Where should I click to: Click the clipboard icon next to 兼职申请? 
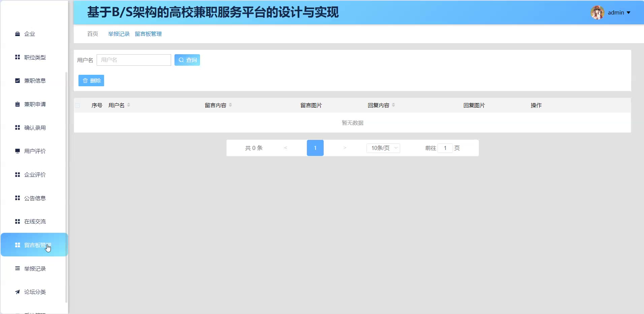click(18, 104)
